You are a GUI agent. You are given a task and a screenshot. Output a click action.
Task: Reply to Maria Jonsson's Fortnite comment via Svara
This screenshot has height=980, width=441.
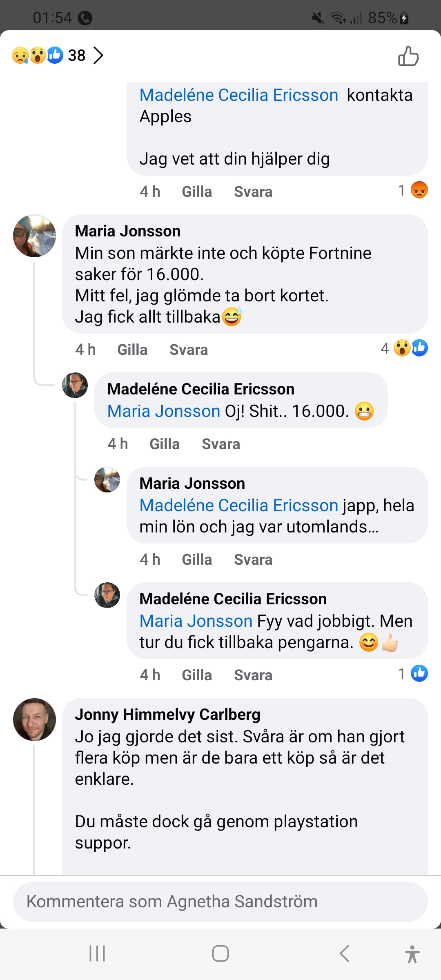pyautogui.click(x=189, y=350)
